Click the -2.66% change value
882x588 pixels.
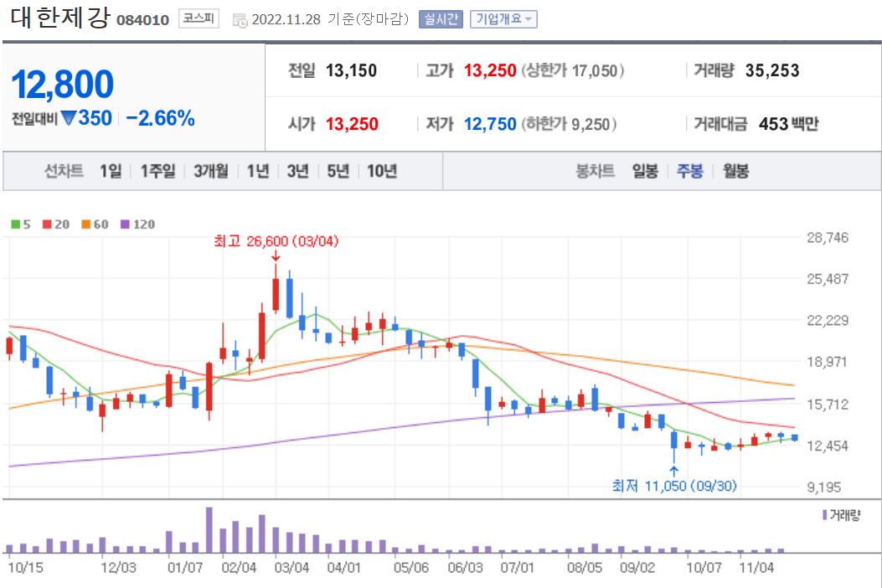(160, 118)
